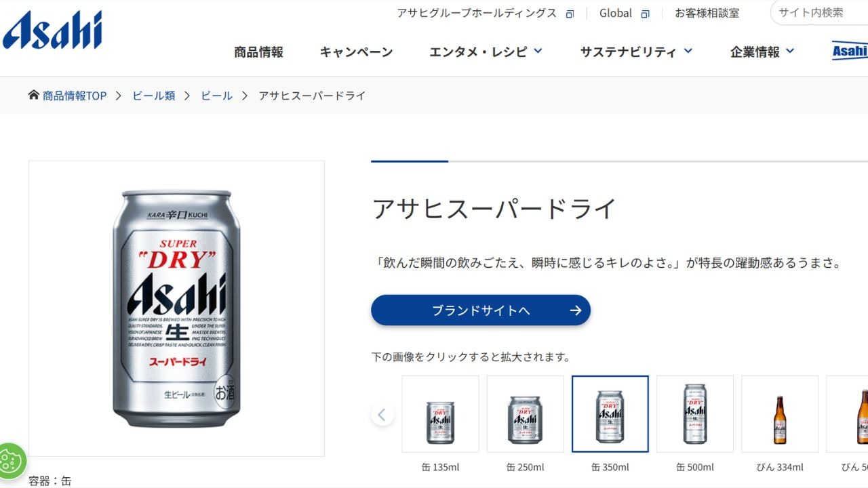Go to ビール類 breadcrumb link
This screenshot has height=488, width=868.
point(154,96)
